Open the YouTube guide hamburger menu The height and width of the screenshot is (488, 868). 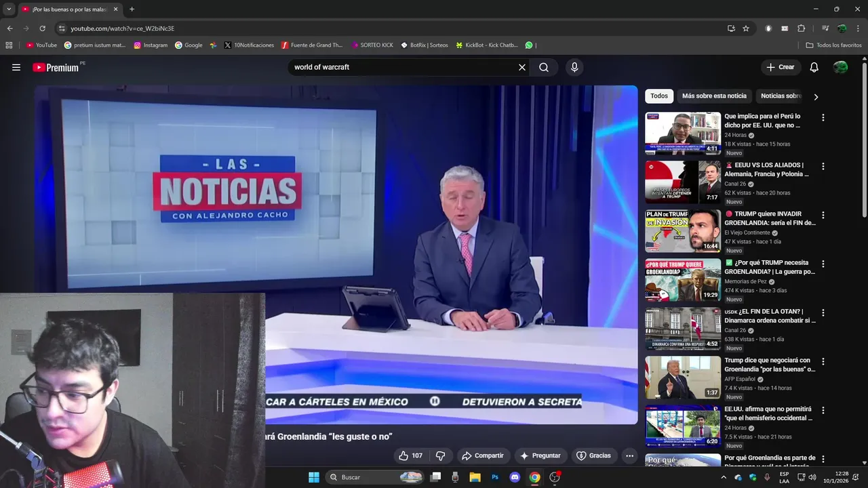(x=16, y=67)
